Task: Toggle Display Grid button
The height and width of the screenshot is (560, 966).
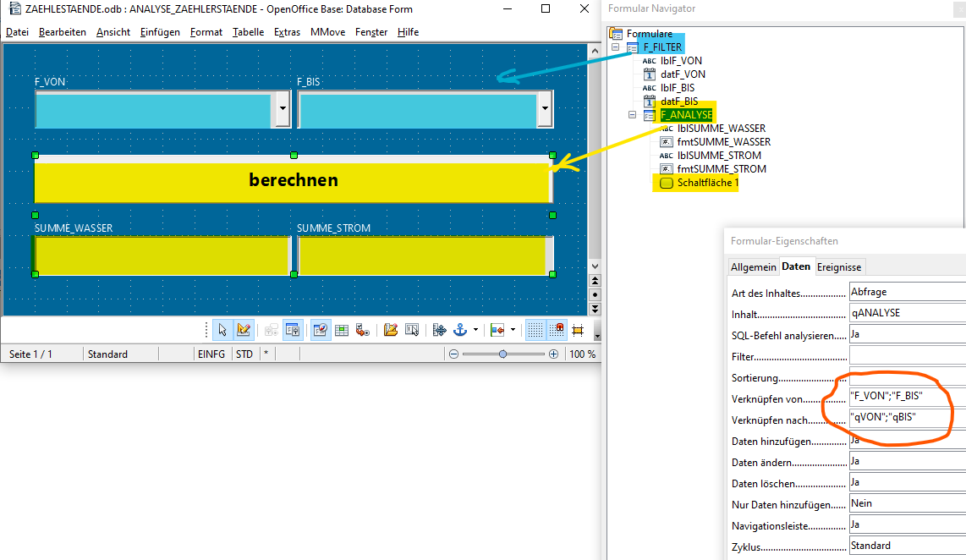Action: (x=535, y=330)
